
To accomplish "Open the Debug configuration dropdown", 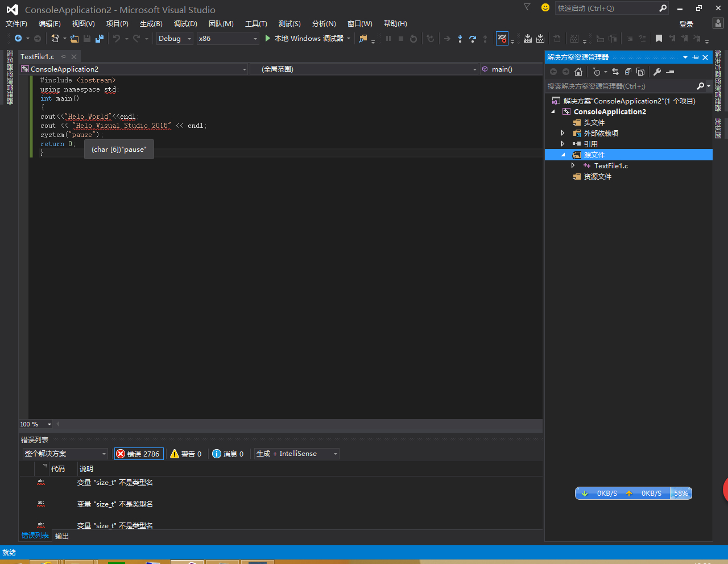I will 175,39.
